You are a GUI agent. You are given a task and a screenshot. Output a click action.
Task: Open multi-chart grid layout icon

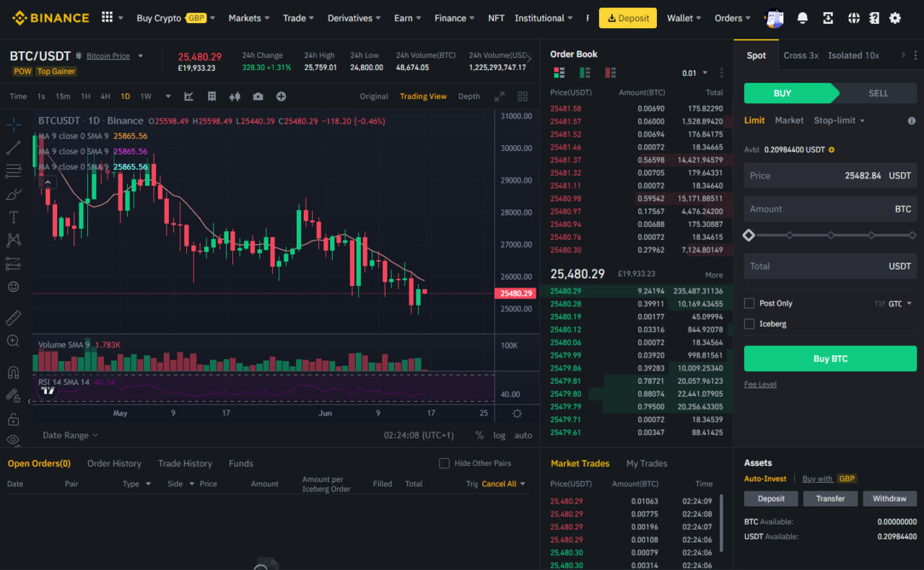(x=523, y=96)
